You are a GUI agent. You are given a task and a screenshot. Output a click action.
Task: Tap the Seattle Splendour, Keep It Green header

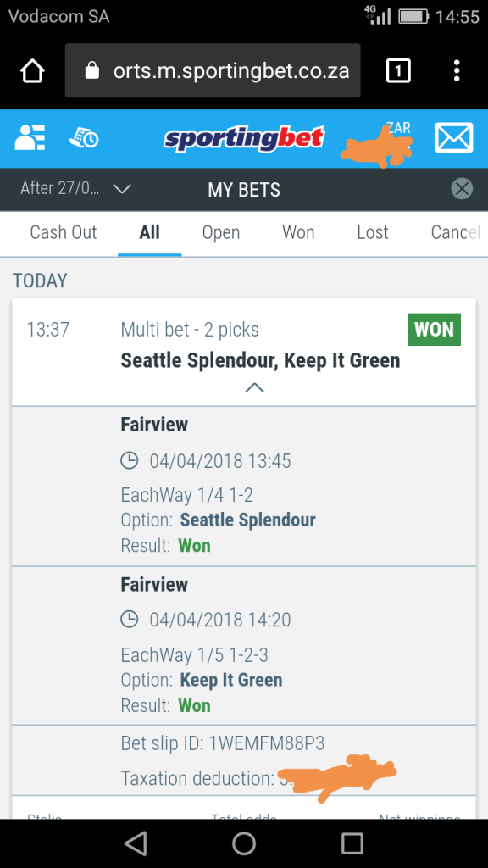point(260,360)
